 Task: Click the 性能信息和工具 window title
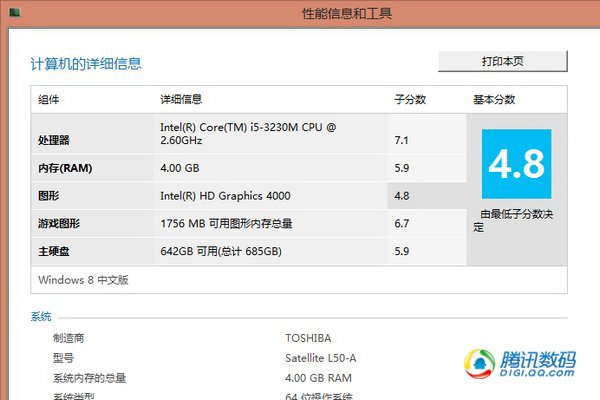(347, 14)
